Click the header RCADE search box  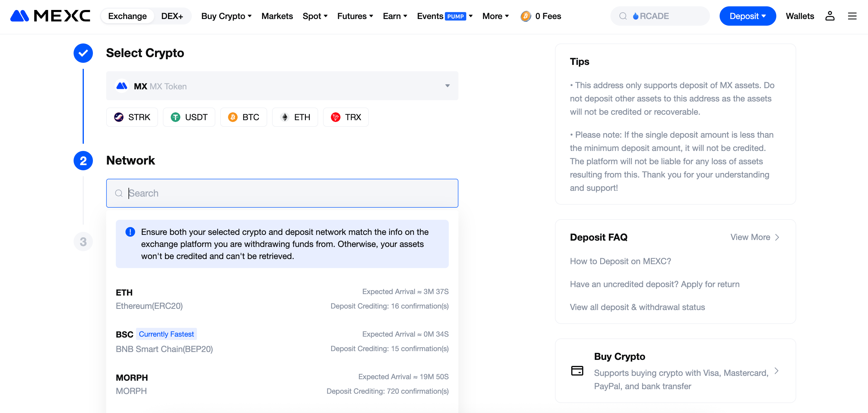[660, 16]
